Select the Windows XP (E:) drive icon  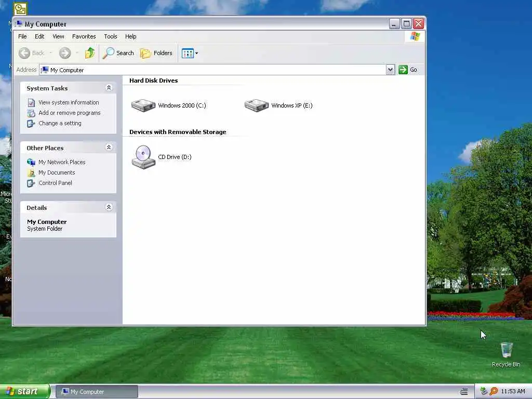(x=257, y=105)
